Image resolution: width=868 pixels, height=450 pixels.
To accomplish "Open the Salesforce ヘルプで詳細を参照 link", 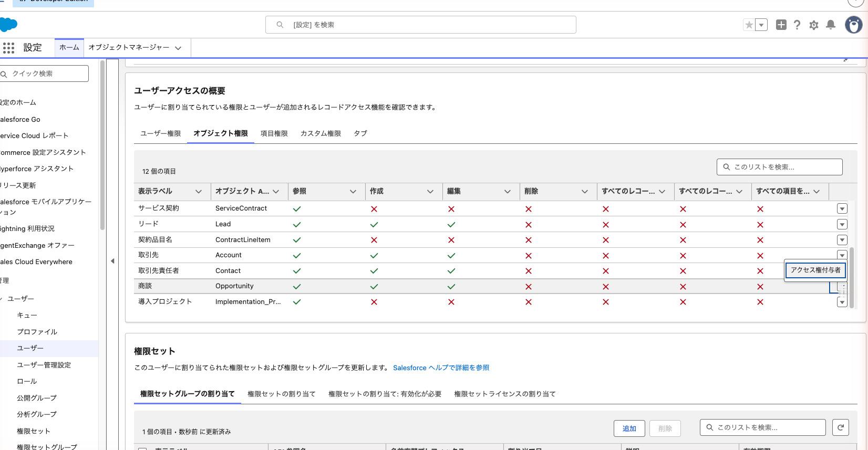I will click(x=441, y=368).
